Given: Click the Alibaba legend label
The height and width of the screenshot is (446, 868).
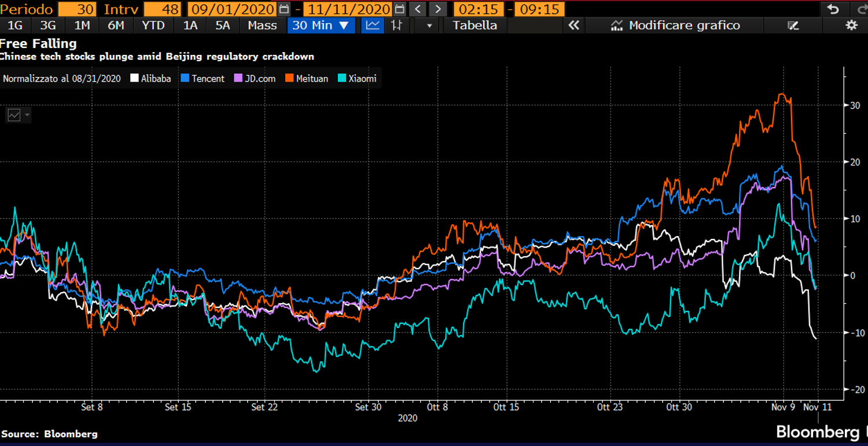Looking at the screenshot, I should point(156,79).
